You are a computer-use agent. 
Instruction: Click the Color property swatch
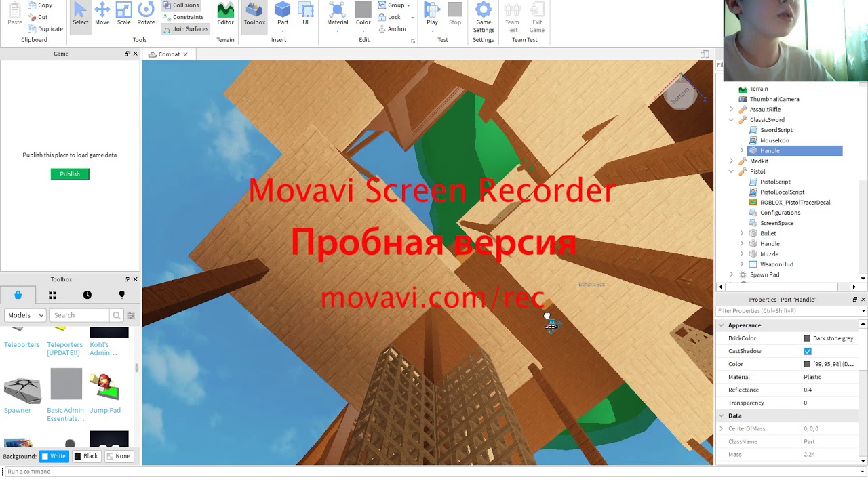807,364
